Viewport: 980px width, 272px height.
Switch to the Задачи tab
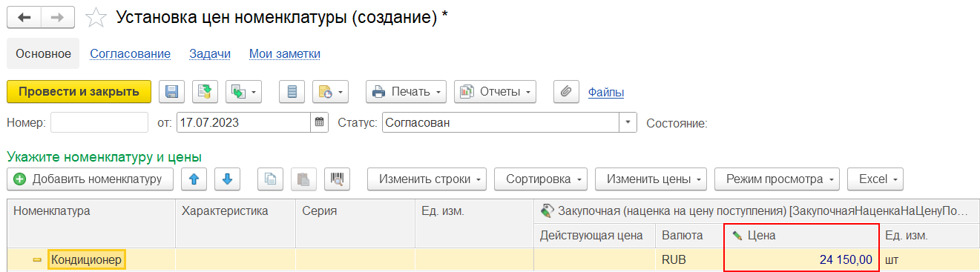pos(210,53)
